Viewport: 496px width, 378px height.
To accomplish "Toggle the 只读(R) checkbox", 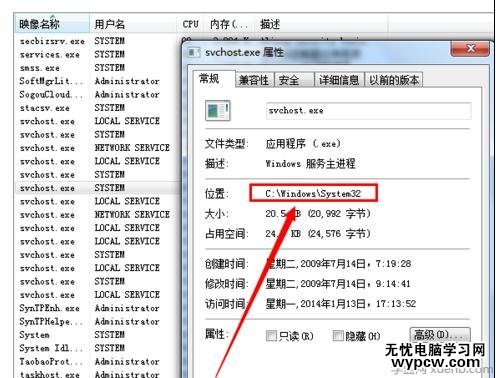I will pos(271,335).
